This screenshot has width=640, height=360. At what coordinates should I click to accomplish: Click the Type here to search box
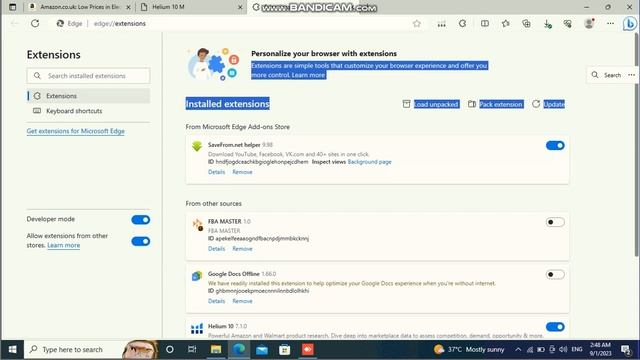pos(73,349)
